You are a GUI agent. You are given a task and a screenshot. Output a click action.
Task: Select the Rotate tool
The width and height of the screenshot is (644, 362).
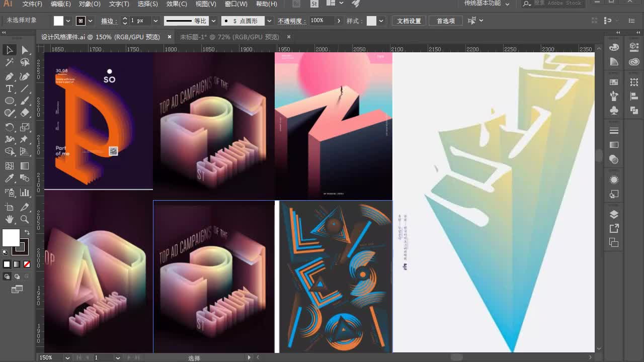(9, 127)
